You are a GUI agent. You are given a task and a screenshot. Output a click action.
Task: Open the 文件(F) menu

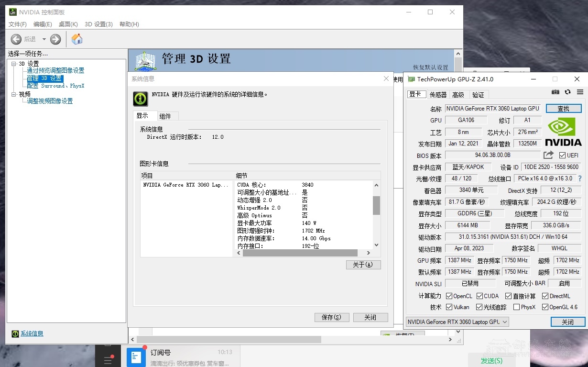point(18,24)
